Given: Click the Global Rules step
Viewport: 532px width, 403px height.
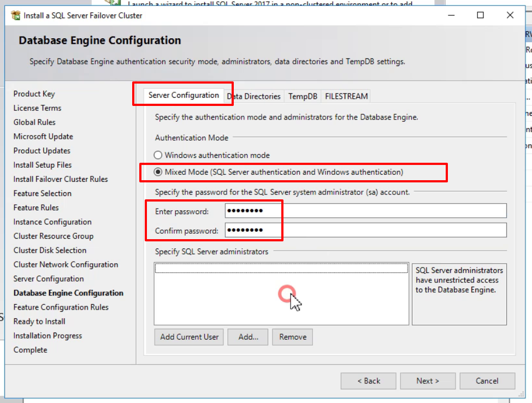Looking at the screenshot, I should point(34,122).
